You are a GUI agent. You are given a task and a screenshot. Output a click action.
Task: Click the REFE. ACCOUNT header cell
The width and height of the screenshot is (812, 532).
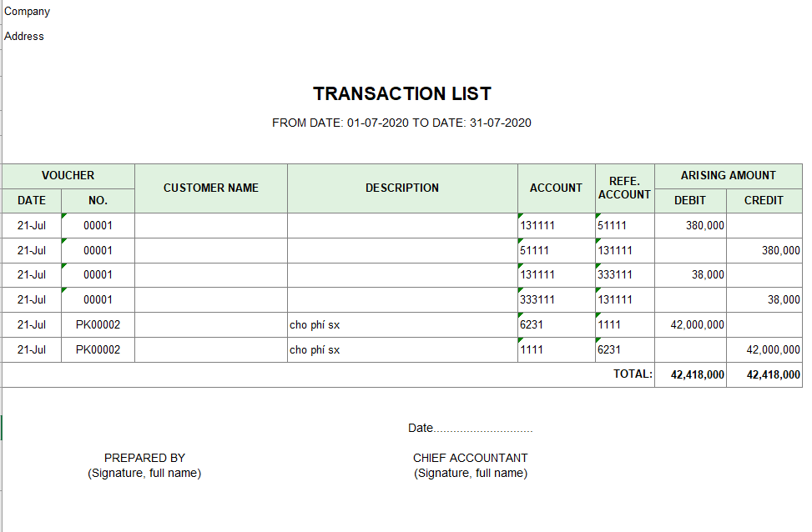(x=624, y=188)
